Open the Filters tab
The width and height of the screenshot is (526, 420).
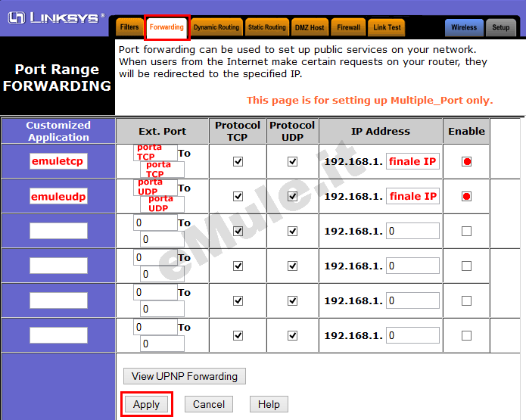129,27
